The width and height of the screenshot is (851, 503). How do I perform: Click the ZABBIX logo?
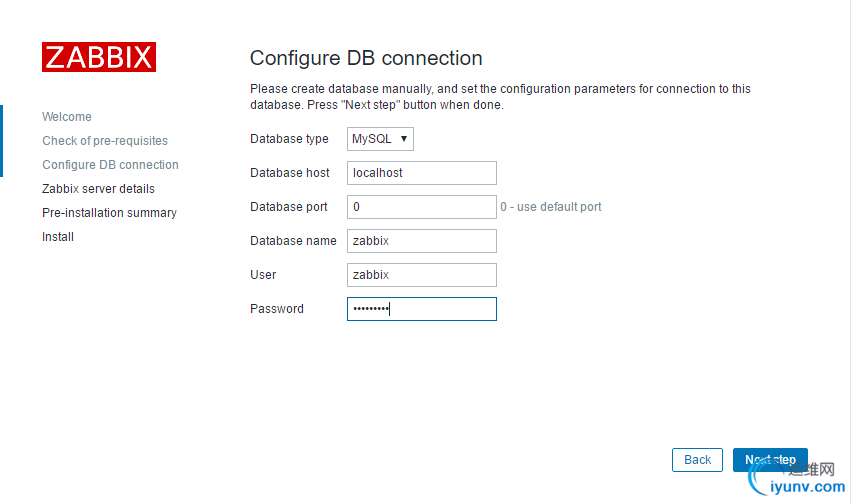98,57
